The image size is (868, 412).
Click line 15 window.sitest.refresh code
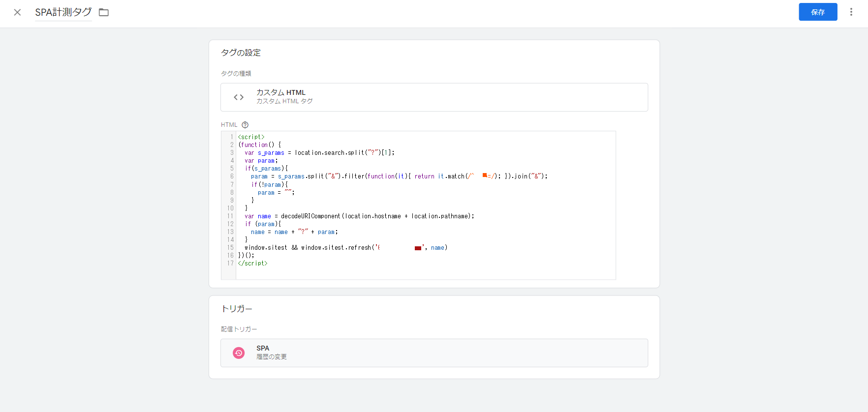tap(346, 248)
